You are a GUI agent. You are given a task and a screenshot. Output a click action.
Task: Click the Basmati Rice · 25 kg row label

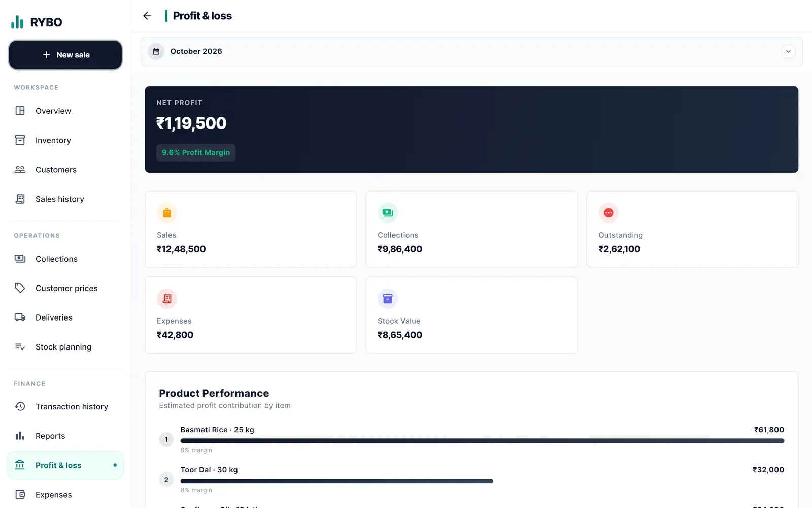tap(217, 430)
